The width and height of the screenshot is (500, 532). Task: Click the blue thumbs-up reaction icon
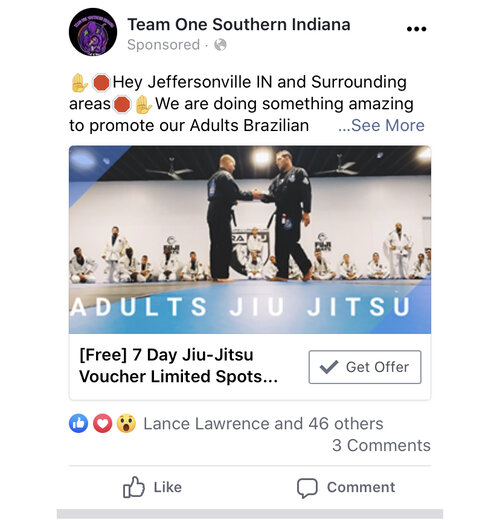tap(79, 423)
